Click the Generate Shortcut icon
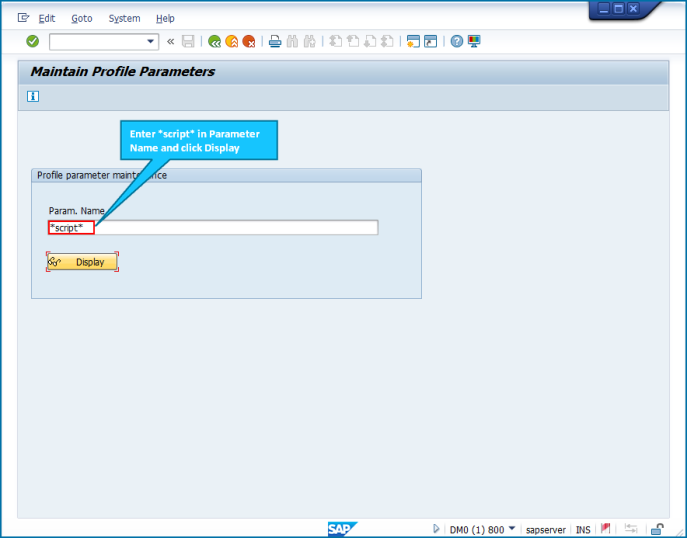687x538 pixels. (x=430, y=42)
